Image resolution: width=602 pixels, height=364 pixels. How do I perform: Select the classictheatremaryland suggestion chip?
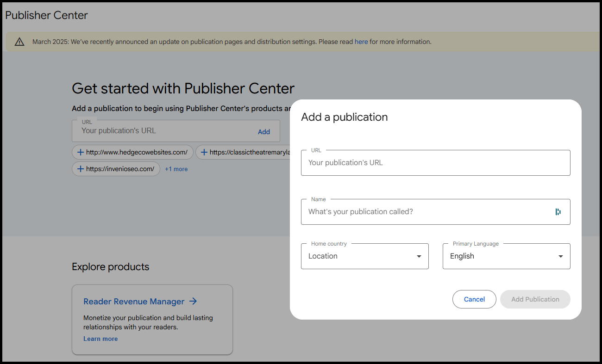[x=244, y=152]
